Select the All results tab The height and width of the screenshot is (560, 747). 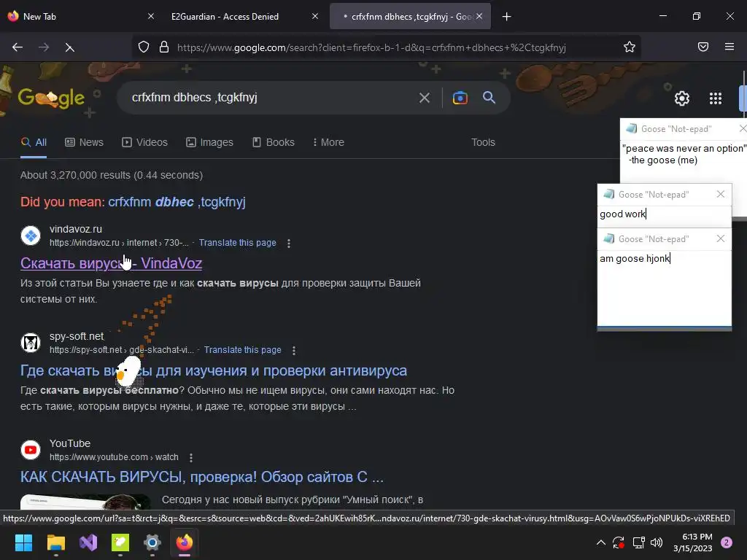34,142
